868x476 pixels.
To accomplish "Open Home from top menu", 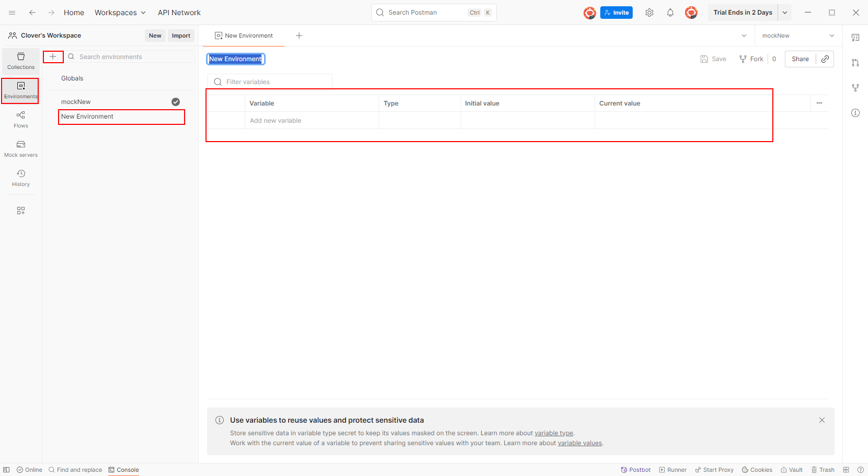I will pos(74,13).
